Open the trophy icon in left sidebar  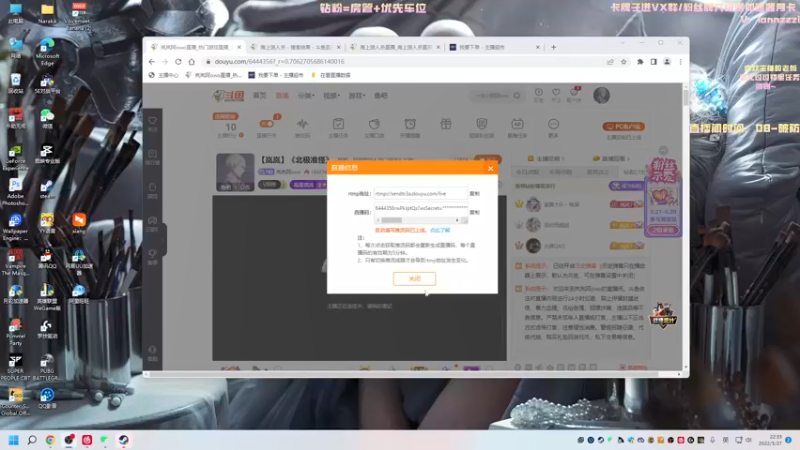click(153, 256)
